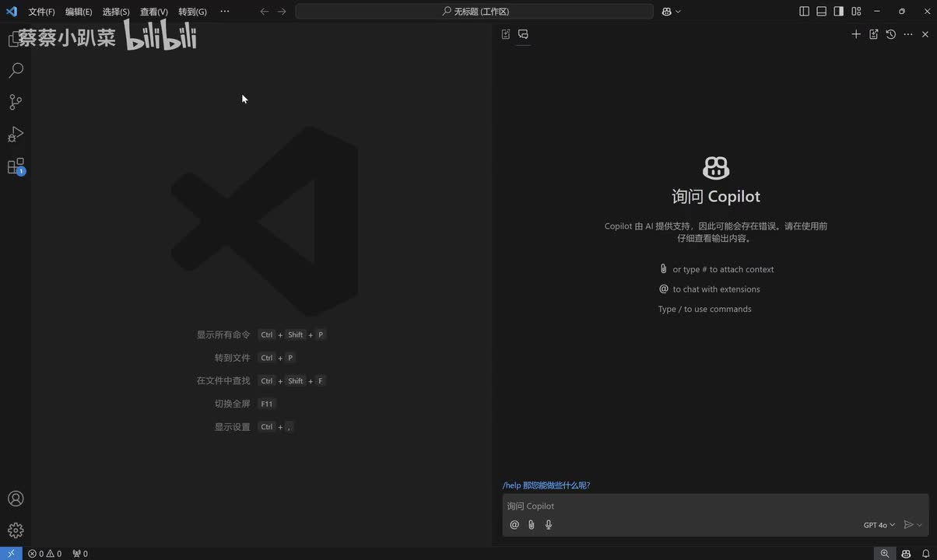Image resolution: width=937 pixels, height=560 pixels.
Task: Open the Extensions view with badge
Action: click(x=16, y=166)
